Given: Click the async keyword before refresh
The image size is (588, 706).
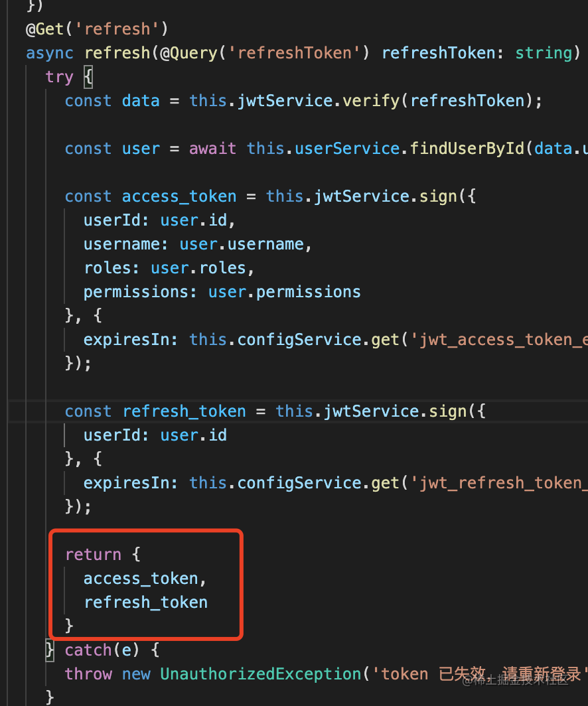Looking at the screenshot, I should tap(50, 53).
